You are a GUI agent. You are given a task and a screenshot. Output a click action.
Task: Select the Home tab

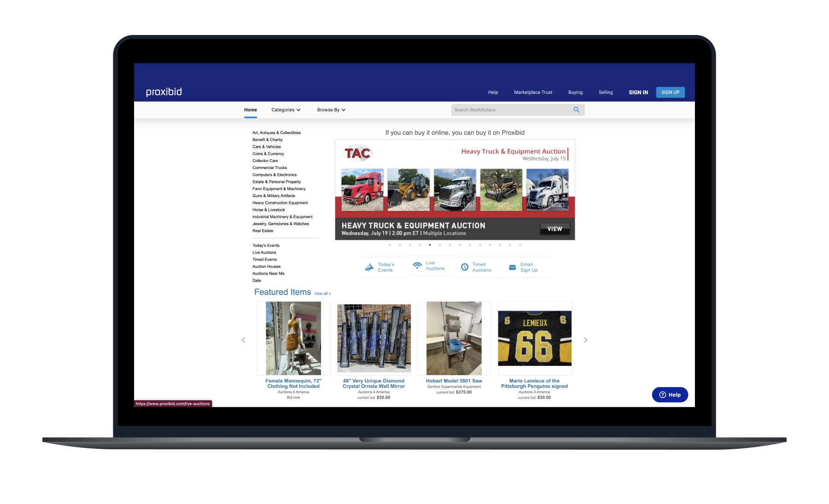pos(251,110)
